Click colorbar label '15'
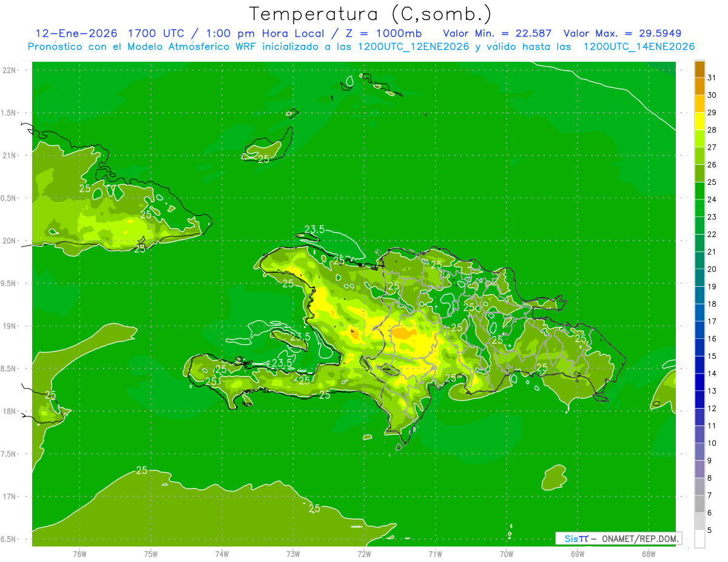This screenshot has width=728, height=562. pyautogui.click(x=712, y=356)
